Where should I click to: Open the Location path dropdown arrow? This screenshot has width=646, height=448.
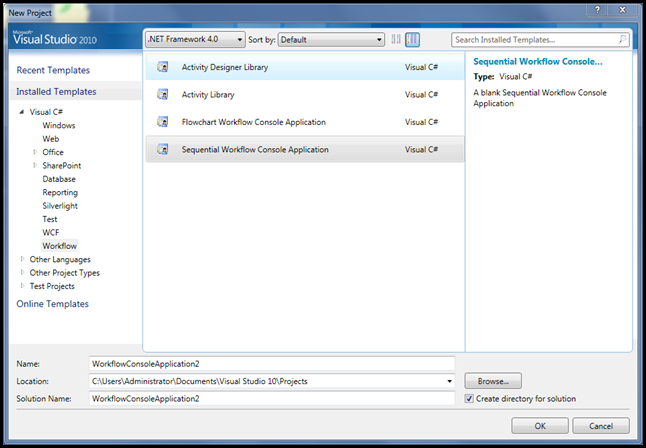[449, 381]
